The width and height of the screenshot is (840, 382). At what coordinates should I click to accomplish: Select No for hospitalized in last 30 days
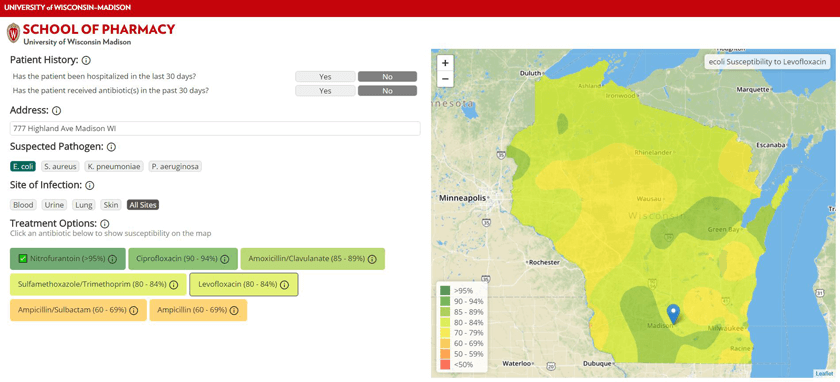[387, 77]
